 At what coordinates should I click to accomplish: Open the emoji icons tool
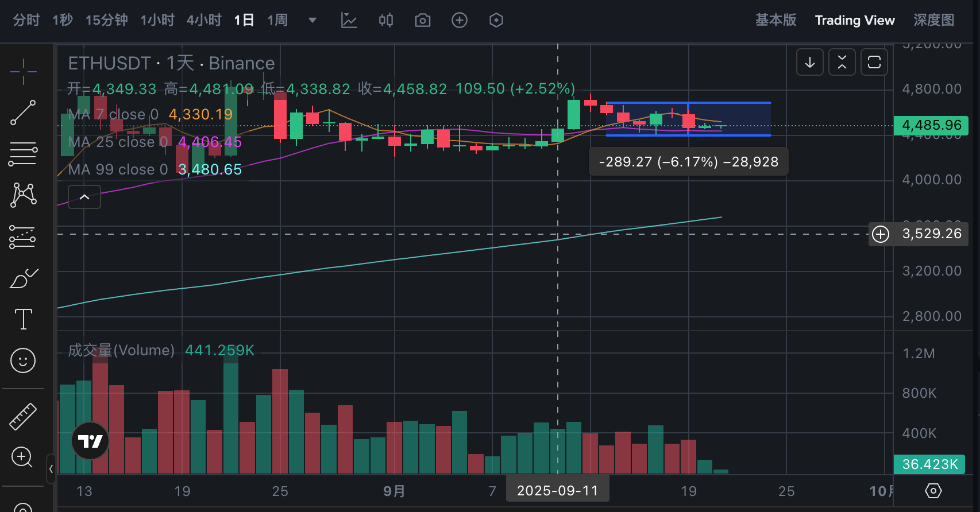(23, 360)
